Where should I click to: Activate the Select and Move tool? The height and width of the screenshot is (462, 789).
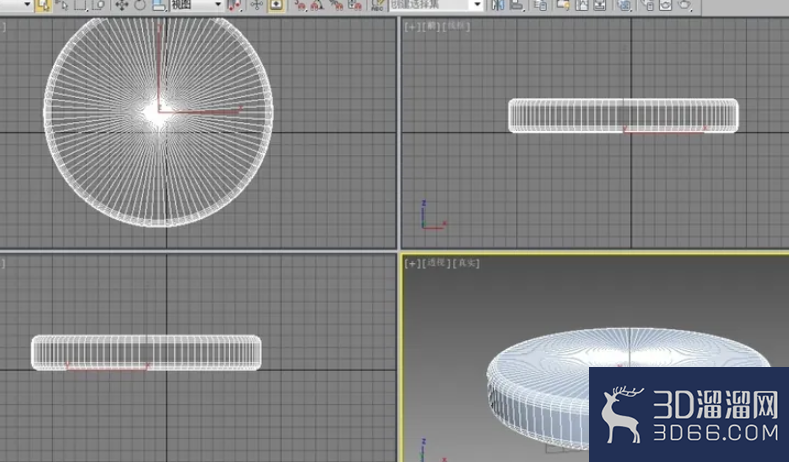click(121, 5)
